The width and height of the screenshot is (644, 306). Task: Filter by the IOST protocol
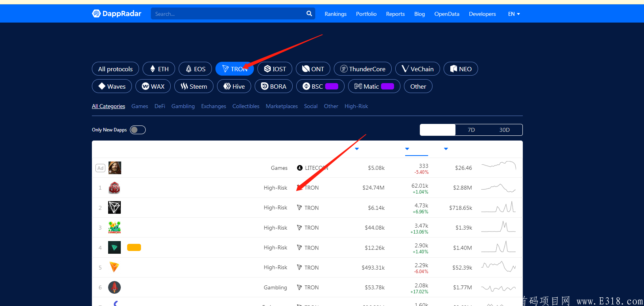coord(275,69)
